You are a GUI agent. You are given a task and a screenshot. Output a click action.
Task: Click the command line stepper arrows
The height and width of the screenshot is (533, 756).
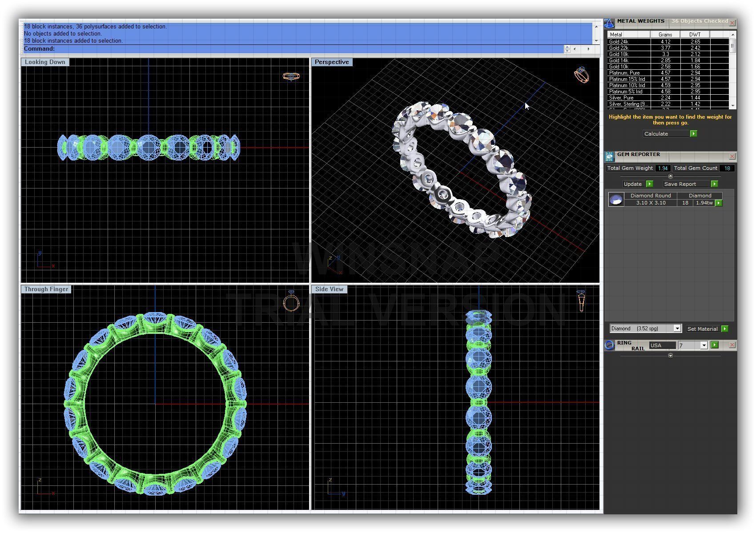[x=567, y=49]
